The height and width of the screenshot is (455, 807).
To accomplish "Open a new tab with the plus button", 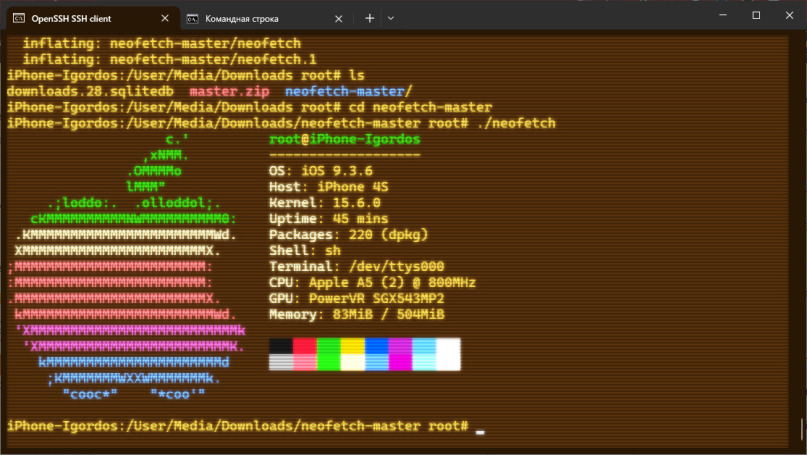I will point(369,18).
